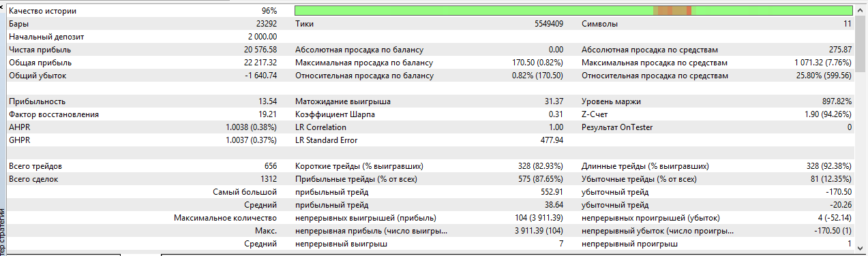Click Максимальная просадка по балансу value

(x=538, y=63)
